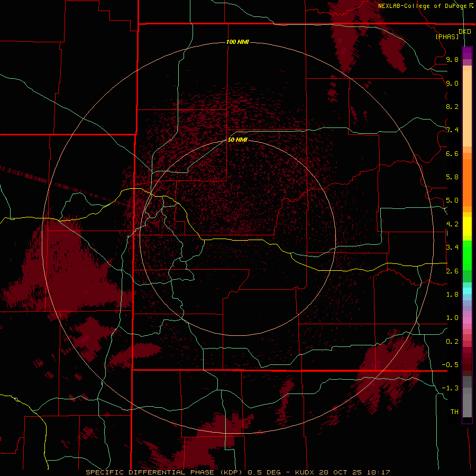Click the 1.8 scale value

click(452, 295)
